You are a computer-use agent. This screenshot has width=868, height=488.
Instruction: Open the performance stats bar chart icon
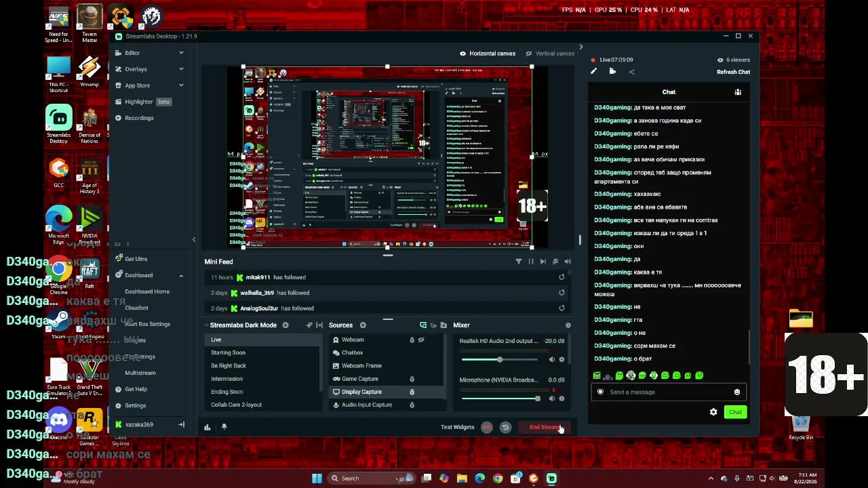tap(208, 427)
